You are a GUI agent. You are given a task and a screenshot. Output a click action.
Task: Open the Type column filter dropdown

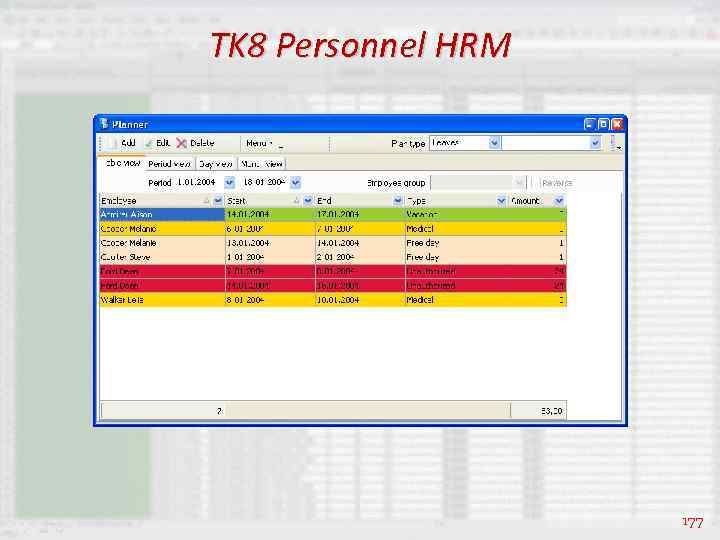501,201
